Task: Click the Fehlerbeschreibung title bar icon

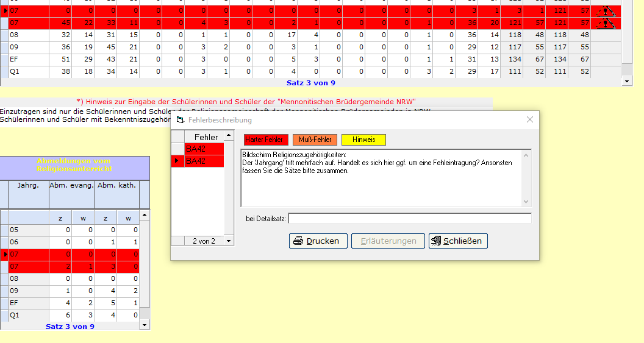Action: tap(180, 120)
